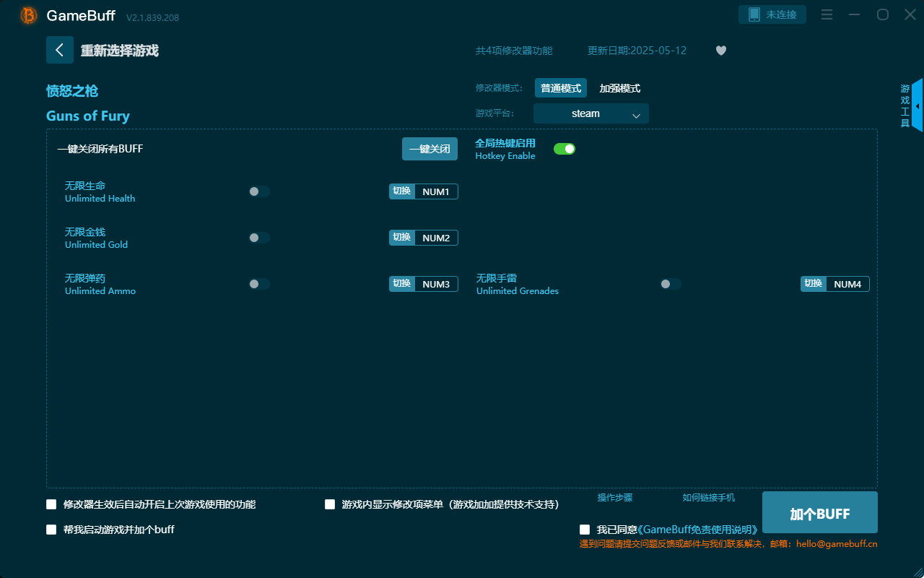924x578 pixels.
Task: Click the 未连接 phone connection status icon
Action: (772, 14)
